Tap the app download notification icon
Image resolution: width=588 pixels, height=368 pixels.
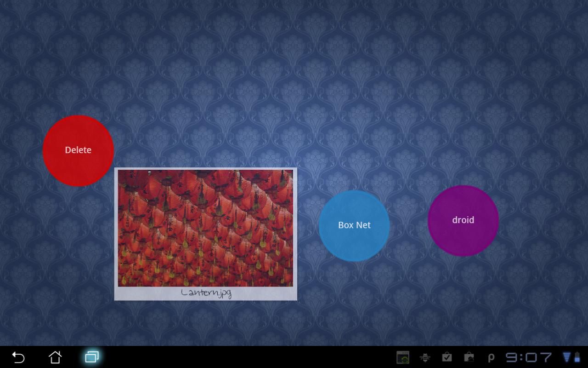(x=469, y=357)
